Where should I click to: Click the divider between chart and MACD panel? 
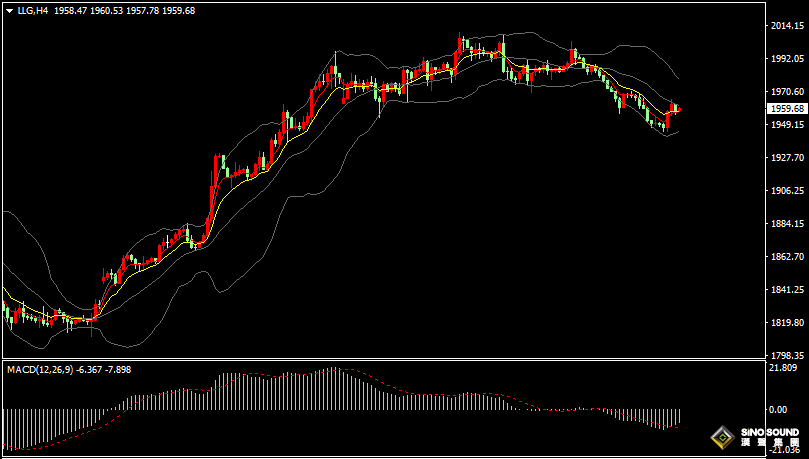pyautogui.click(x=380, y=359)
